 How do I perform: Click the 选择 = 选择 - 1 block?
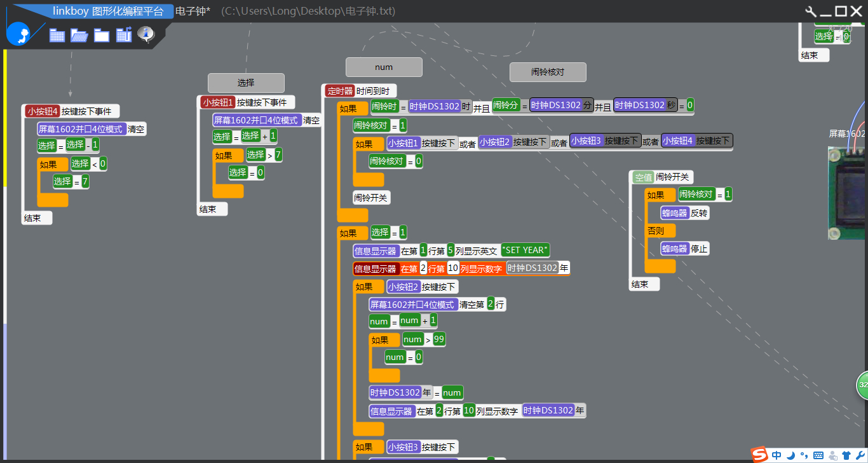click(69, 145)
